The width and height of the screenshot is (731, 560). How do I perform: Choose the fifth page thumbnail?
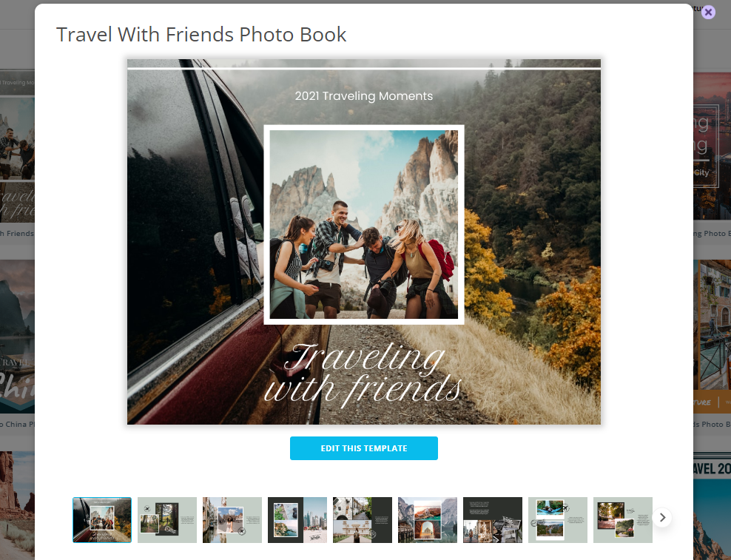tap(363, 520)
